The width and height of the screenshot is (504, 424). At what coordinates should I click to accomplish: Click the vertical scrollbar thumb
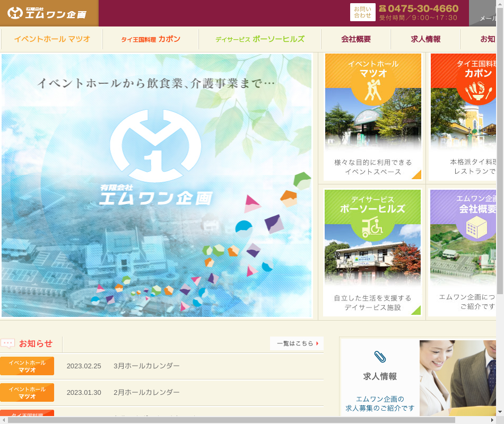coord(500,151)
